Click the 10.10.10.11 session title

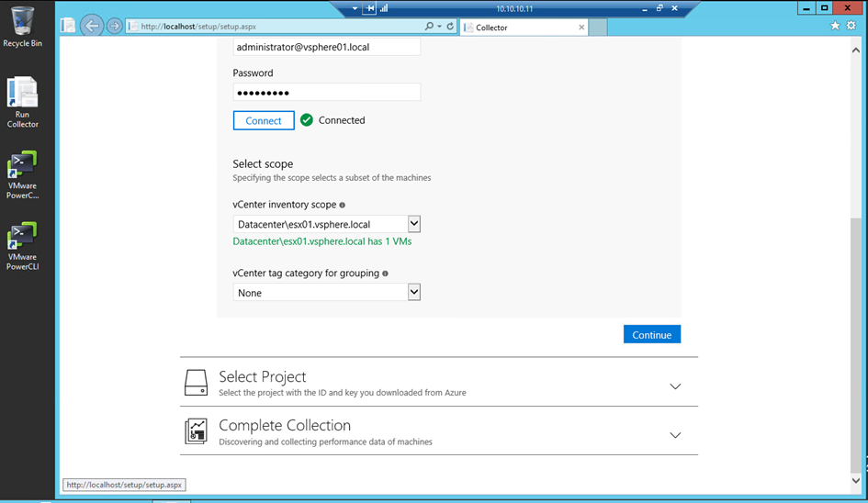[514, 8]
